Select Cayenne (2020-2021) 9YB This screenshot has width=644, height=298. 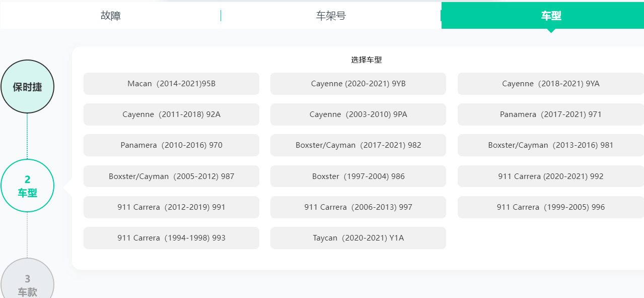click(x=358, y=84)
